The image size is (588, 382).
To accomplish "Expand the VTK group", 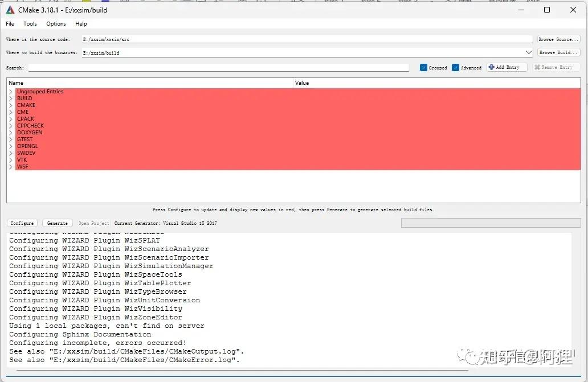I will tap(11, 160).
